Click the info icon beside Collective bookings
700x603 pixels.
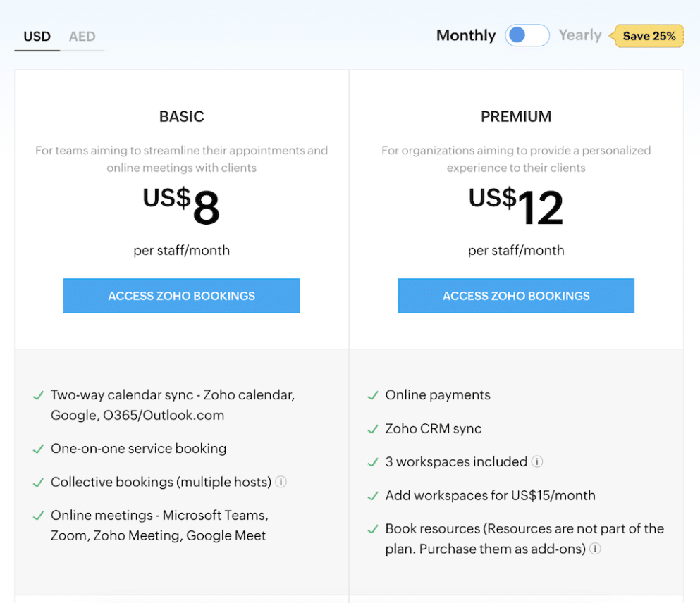pyautogui.click(x=281, y=482)
